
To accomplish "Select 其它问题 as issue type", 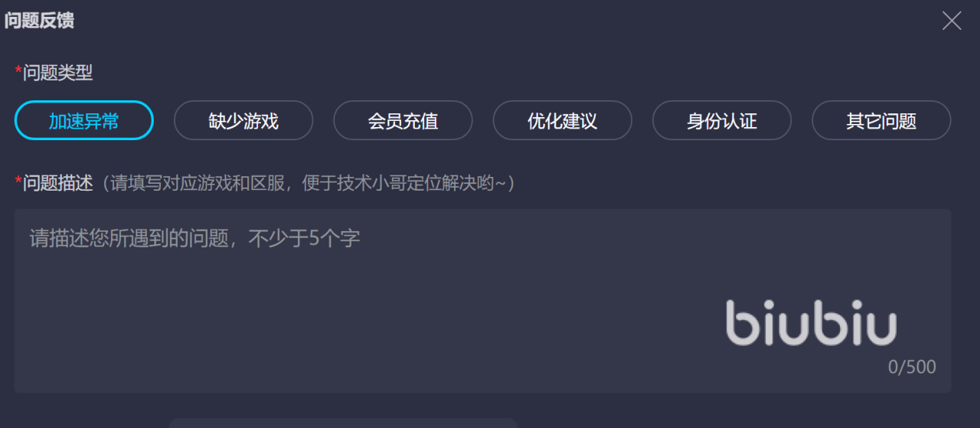I will pos(881,120).
